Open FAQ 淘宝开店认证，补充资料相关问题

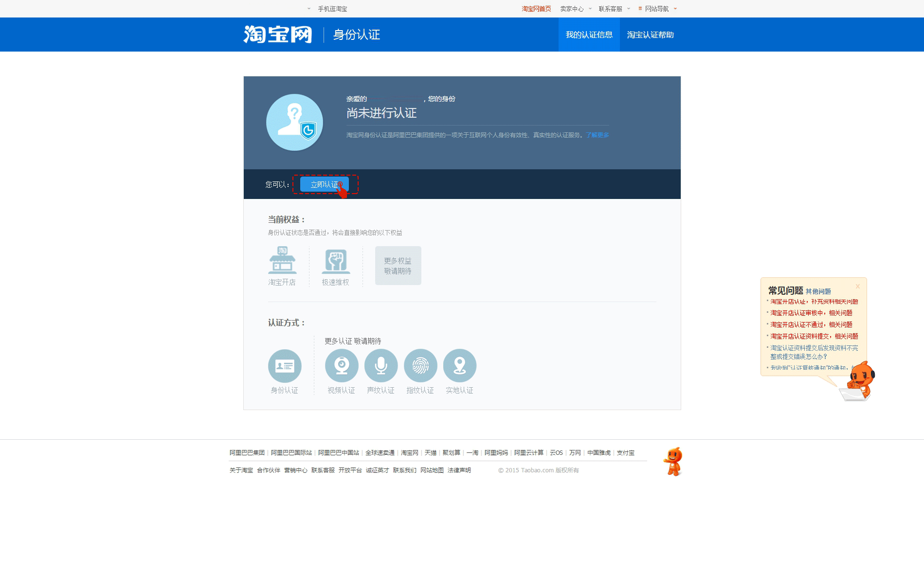coord(815,302)
